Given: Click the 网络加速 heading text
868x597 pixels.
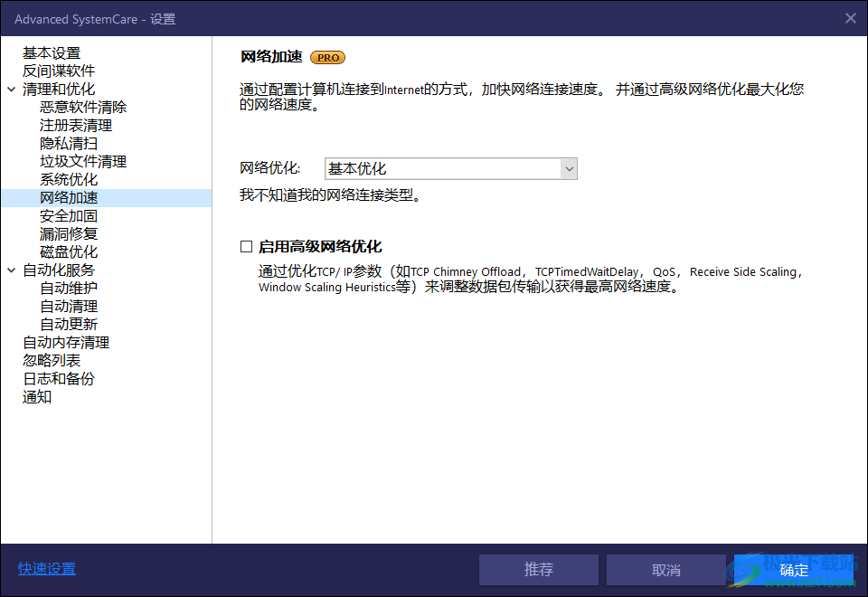Looking at the screenshot, I should coord(271,57).
